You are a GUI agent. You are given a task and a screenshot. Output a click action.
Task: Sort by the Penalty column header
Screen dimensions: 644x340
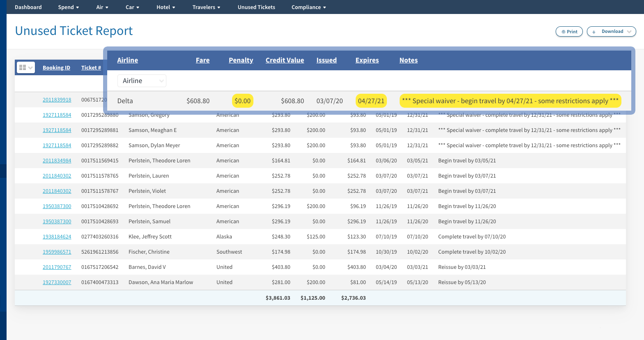point(241,60)
